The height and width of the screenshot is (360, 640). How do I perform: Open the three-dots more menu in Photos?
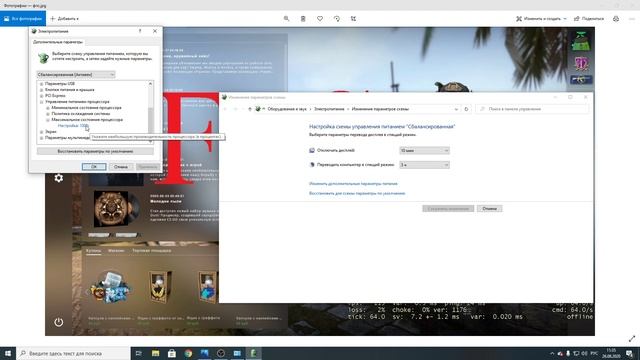(x=632, y=19)
